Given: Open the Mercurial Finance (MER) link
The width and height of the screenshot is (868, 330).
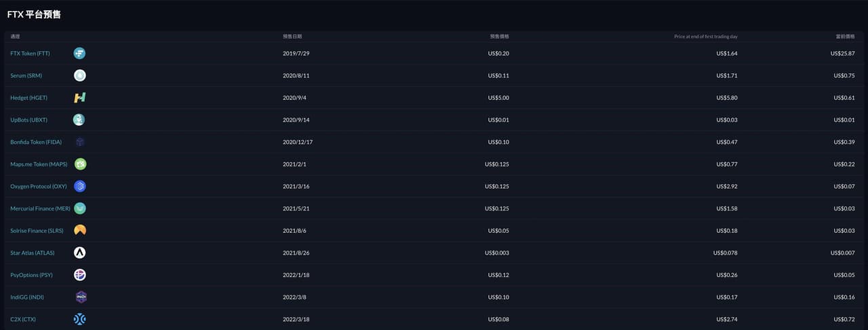Looking at the screenshot, I should [40, 208].
